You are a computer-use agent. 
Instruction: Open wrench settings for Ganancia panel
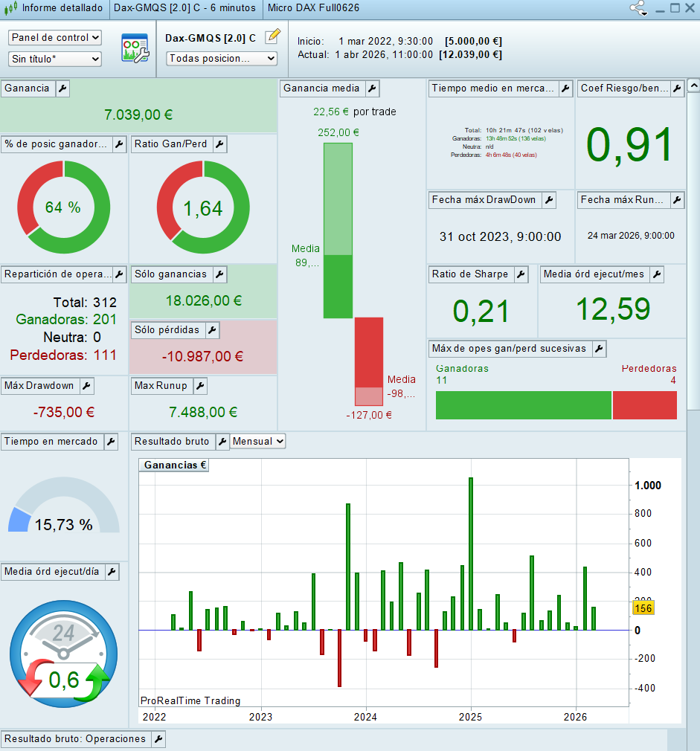click(63, 88)
